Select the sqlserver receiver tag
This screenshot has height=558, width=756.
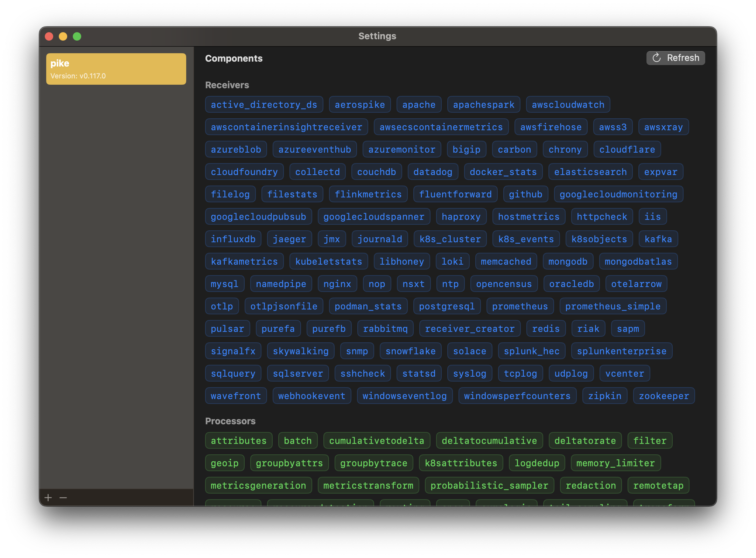click(x=298, y=374)
